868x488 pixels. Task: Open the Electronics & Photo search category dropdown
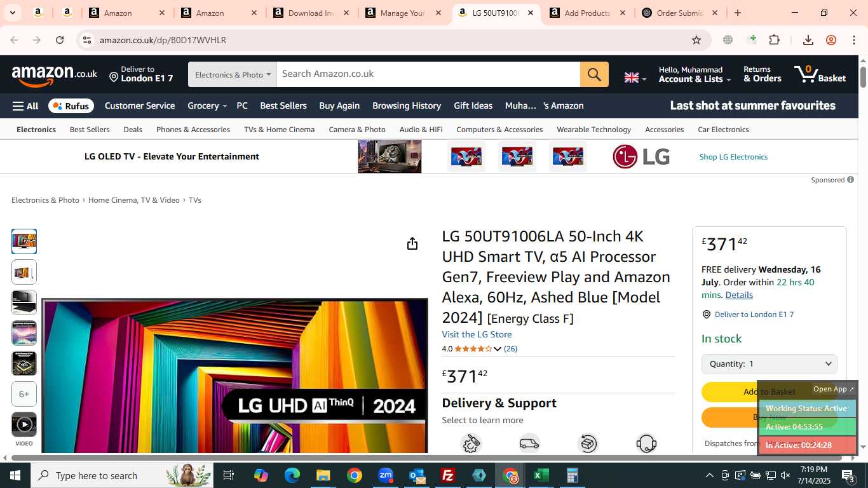click(233, 74)
